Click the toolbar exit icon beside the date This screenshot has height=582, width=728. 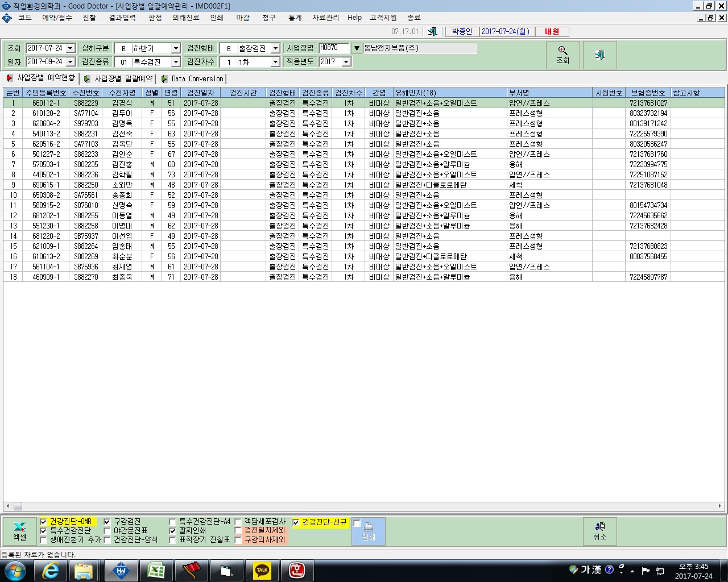[x=433, y=32]
